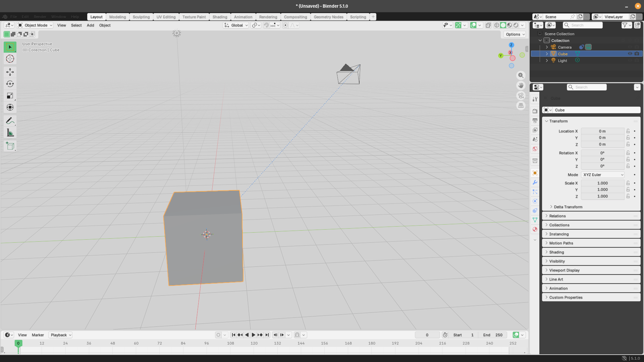Select the Measure tool
The height and width of the screenshot is (362, 644).
point(10,133)
